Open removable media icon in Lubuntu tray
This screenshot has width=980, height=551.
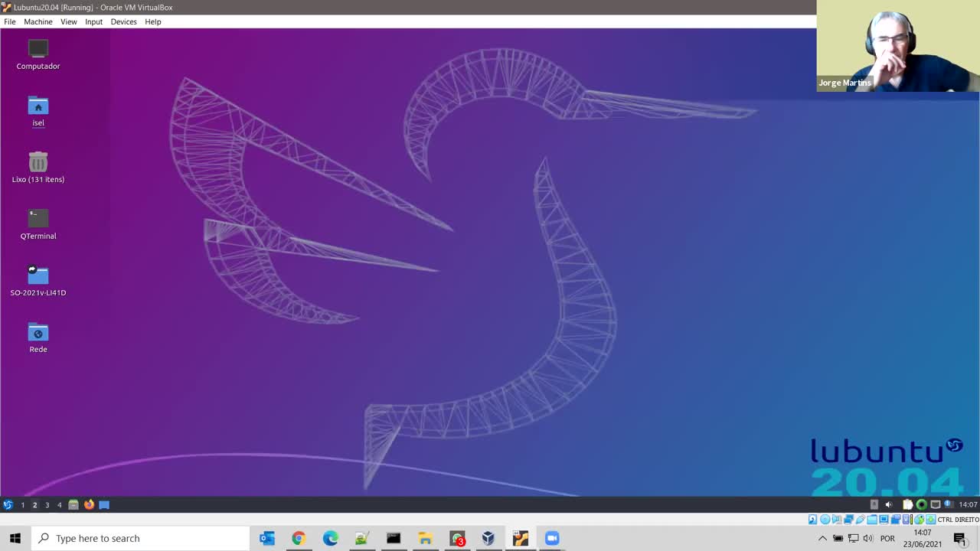(874, 504)
